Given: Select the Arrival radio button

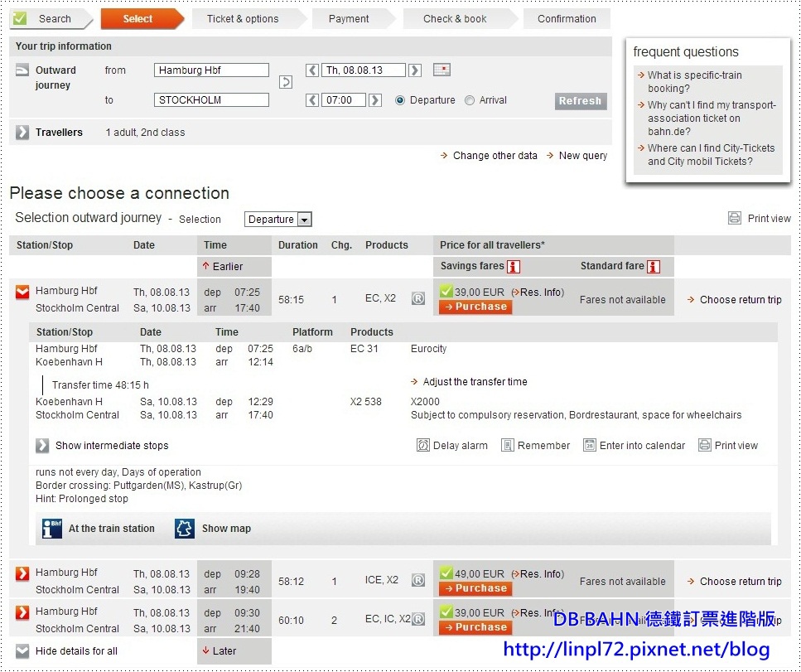Looking at the screenshot, I should coord(470,100).
